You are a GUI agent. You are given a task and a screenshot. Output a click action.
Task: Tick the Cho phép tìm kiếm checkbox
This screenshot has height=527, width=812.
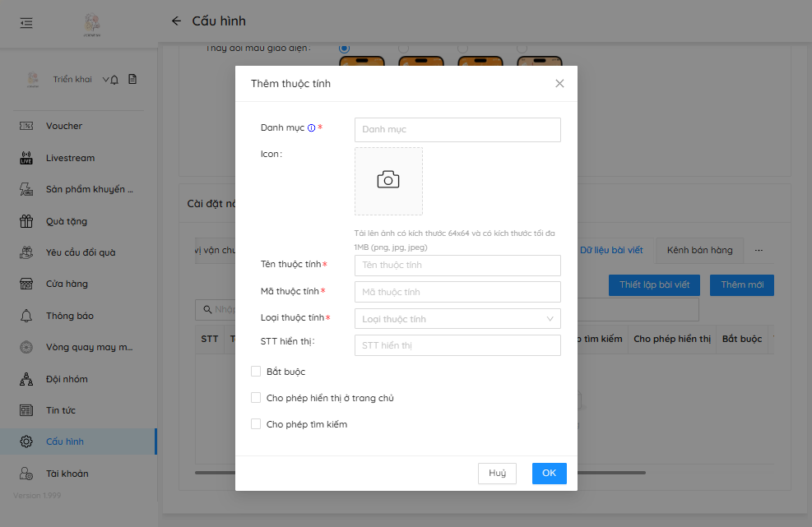(256, 424)
